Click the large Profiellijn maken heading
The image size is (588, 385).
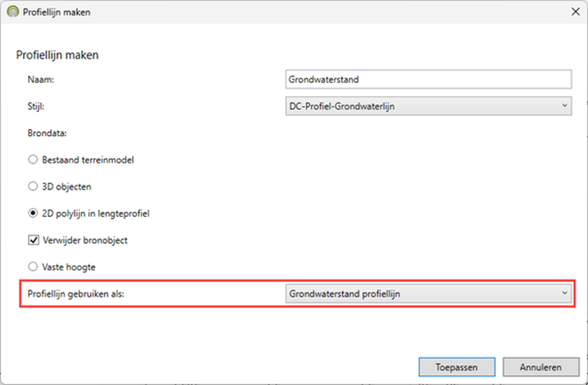pyautogui.click(x=57, y=55)
